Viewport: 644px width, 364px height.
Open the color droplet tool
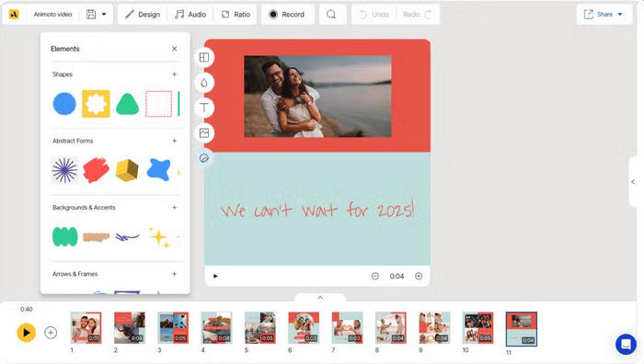coord(204,83)
